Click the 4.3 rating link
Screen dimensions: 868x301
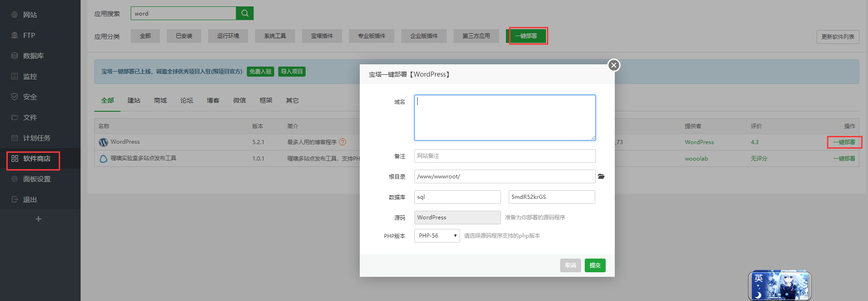[755, 142]
